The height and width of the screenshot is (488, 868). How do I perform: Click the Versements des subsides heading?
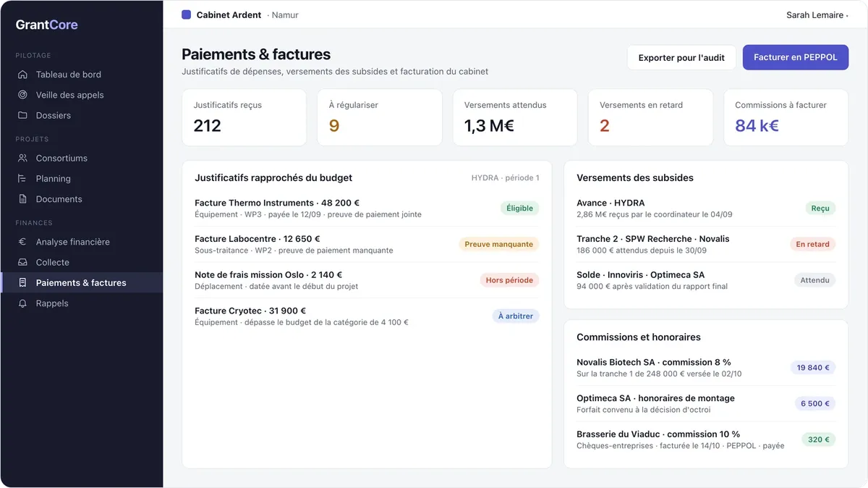[635, 177]
